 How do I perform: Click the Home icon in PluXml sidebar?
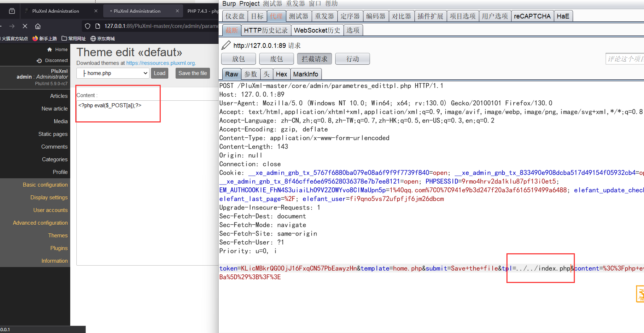point(50,49)
